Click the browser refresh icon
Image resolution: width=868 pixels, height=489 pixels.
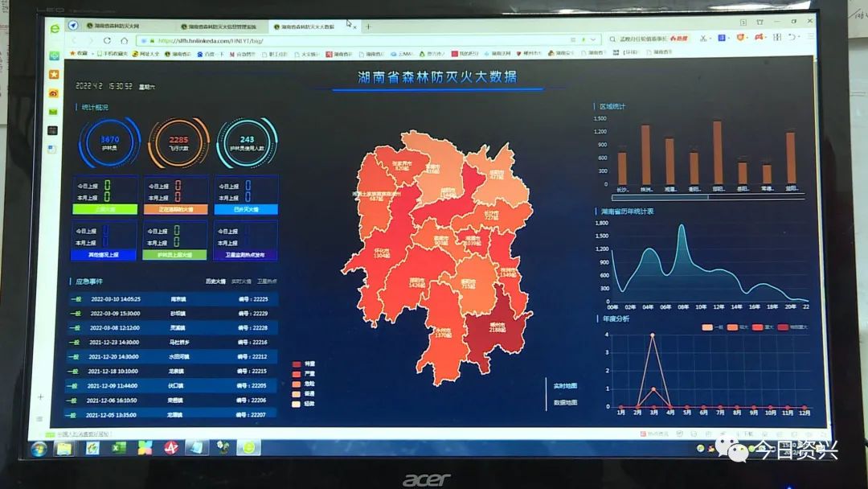point(107,40)
